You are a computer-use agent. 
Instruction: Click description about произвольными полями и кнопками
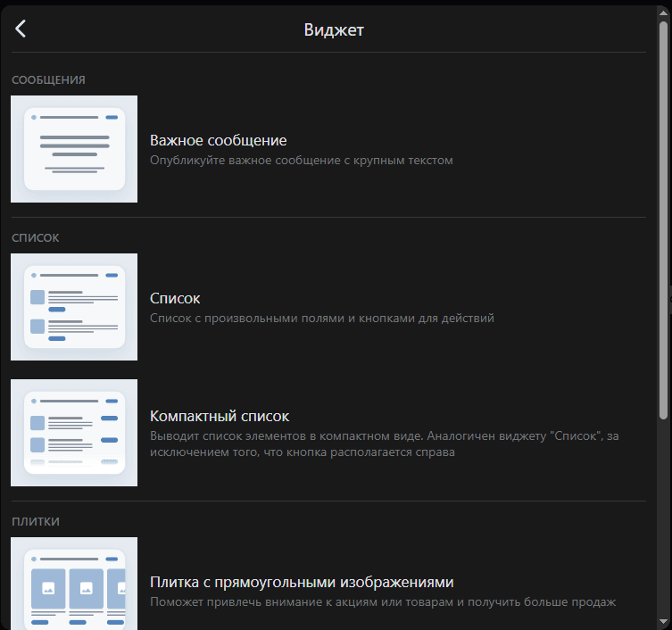tap(321, 318)
